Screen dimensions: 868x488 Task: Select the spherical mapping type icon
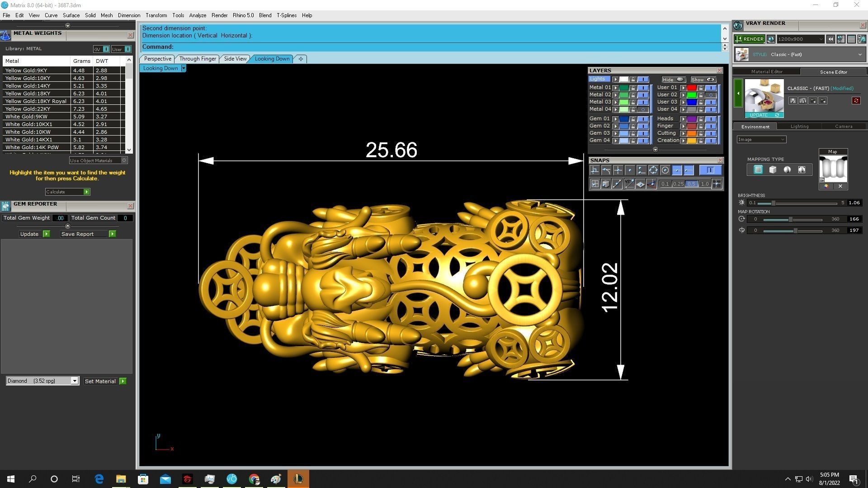787,169
